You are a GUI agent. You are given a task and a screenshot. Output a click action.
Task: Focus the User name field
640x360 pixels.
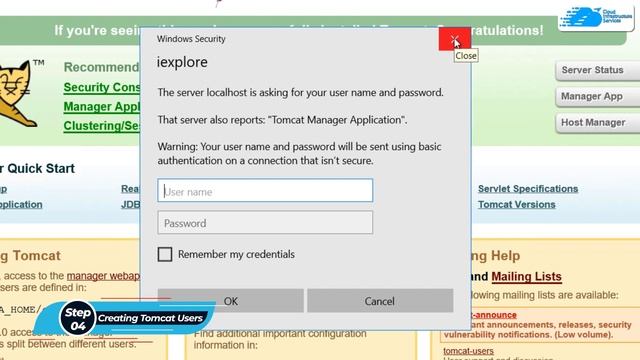(265, 190)
